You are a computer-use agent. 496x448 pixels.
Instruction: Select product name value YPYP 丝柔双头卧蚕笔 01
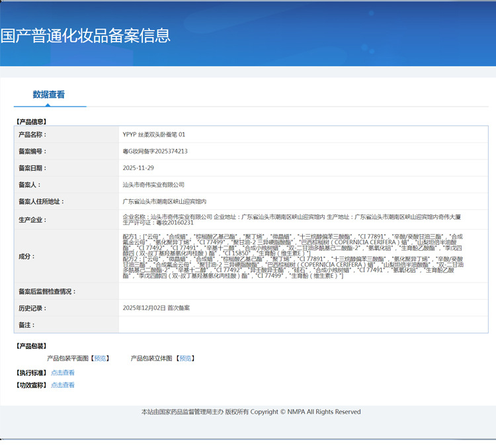[153, 134]
